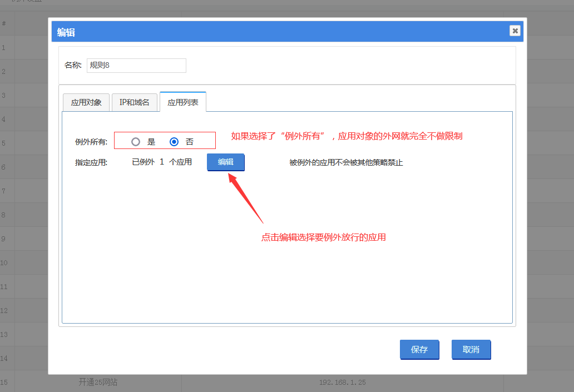This screenshot has height=392, width=574.
Task: Select the 应用列表 tab
Action: (183, 102)
